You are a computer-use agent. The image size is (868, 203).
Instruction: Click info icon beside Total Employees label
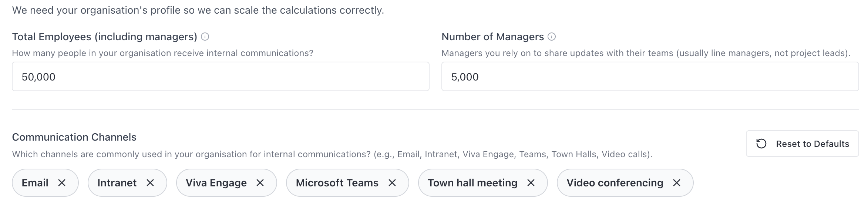pyautogui.click(x=205, y=37)
